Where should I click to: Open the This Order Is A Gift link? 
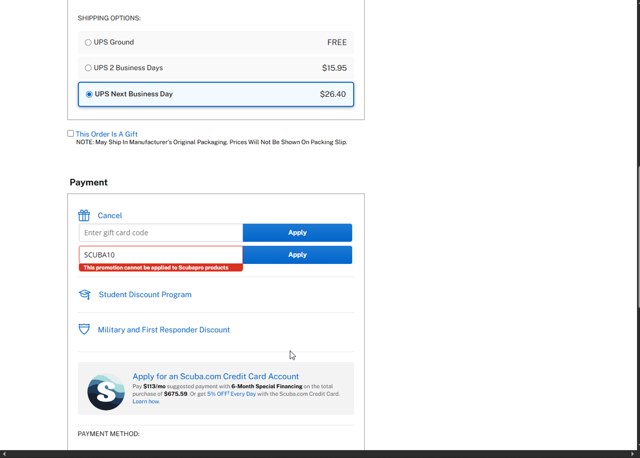coord(107,134)
